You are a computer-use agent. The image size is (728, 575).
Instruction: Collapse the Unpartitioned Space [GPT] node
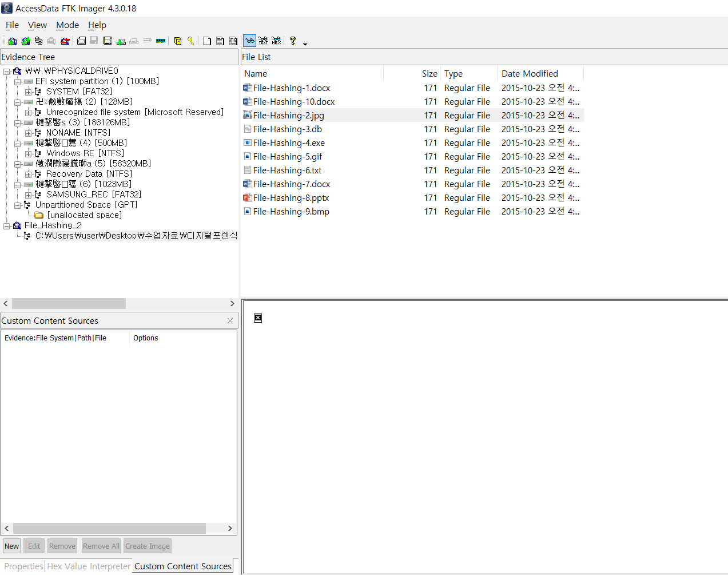[18, 205]
